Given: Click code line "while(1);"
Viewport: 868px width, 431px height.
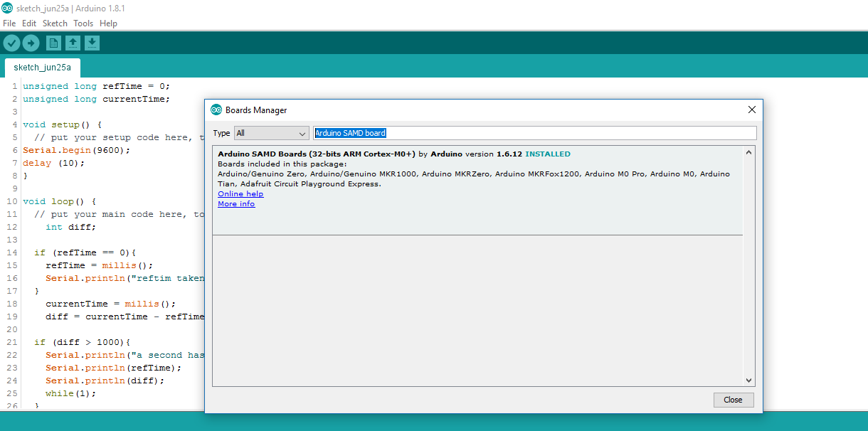Looking at the screenshot, I should click(70, 393).
